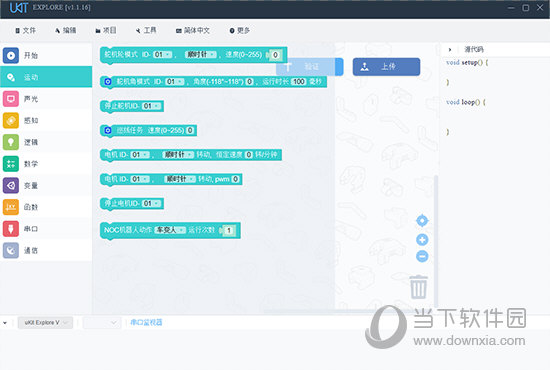Open ID 01 dropdown on 舵机轮模式 block

pyautogui.click(x=163, y=55)
